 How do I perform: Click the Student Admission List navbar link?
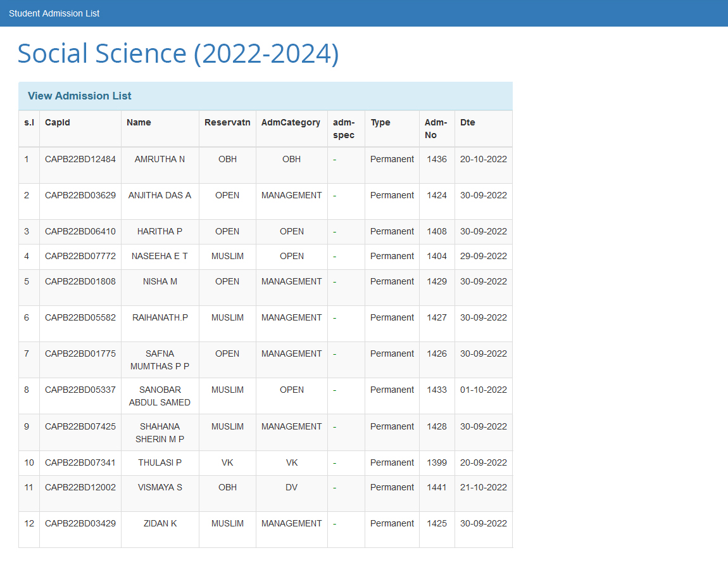click(x=54, y=13)
